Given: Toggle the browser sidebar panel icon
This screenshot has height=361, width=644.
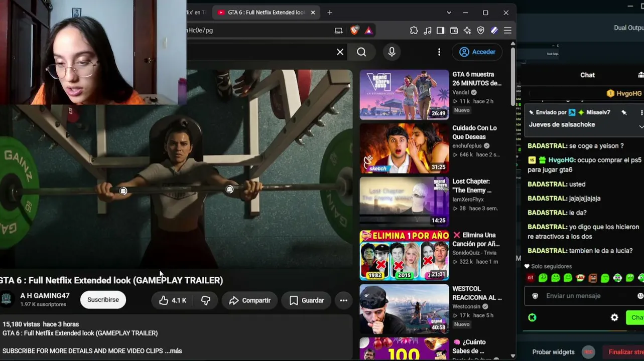Looking at the screenshot, I should coord(441,31).
